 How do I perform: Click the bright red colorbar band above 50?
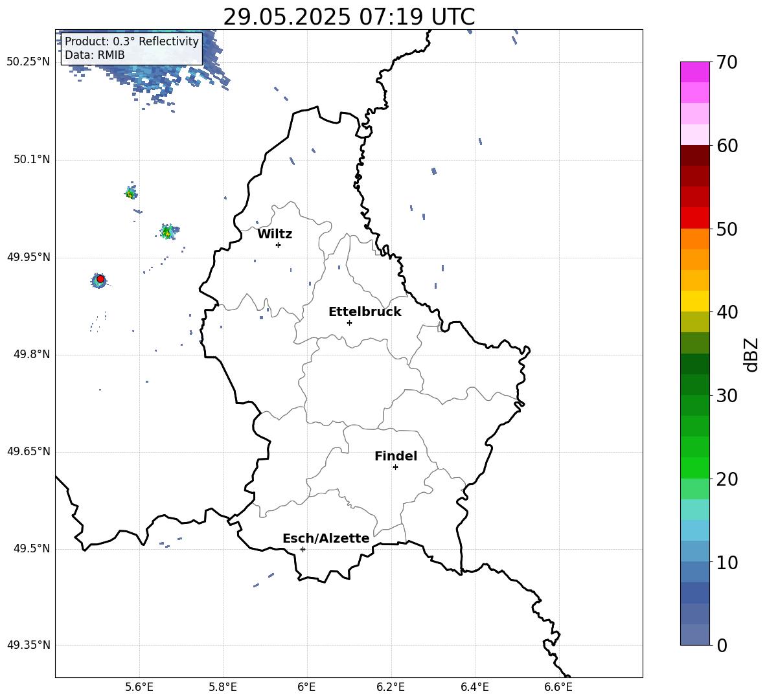click(695, 218)
